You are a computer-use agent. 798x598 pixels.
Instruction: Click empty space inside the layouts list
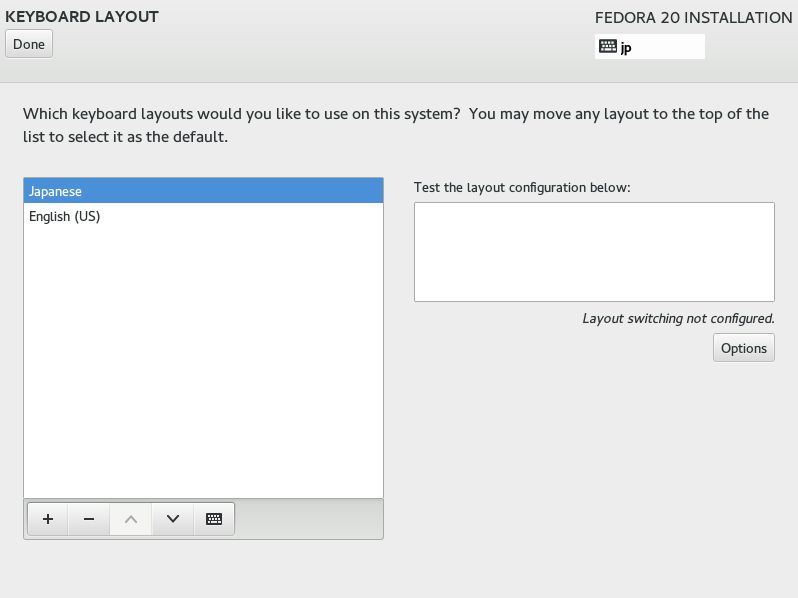click(x=204, y=361)
